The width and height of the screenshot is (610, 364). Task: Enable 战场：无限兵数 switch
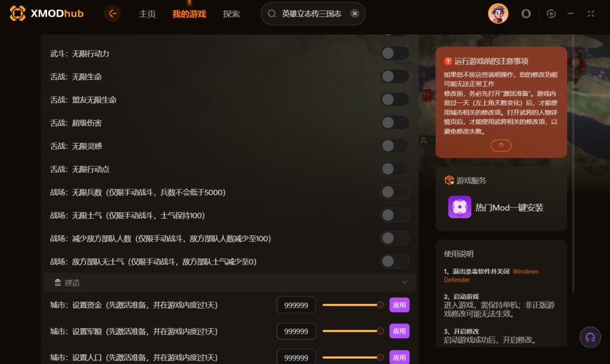394,192
